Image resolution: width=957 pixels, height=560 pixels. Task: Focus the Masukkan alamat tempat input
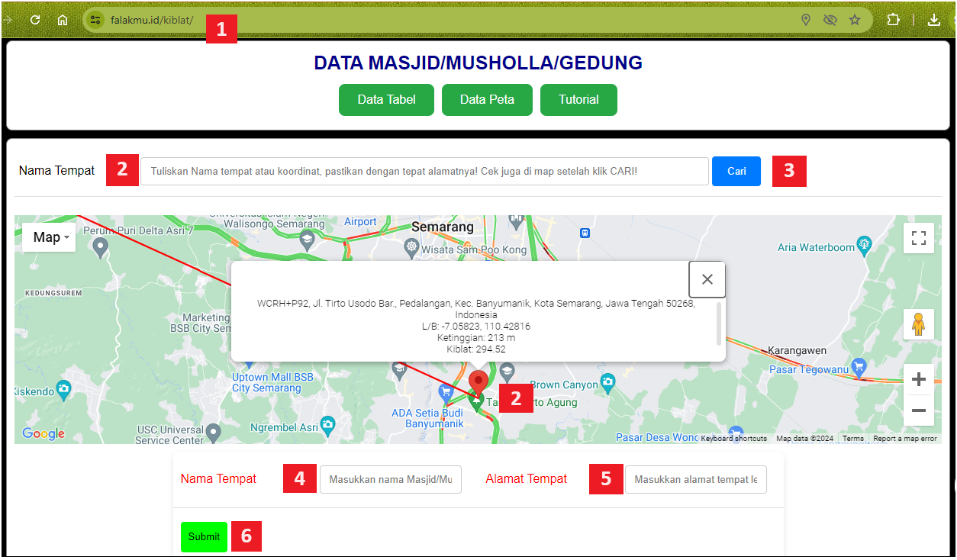pos(696,480)
